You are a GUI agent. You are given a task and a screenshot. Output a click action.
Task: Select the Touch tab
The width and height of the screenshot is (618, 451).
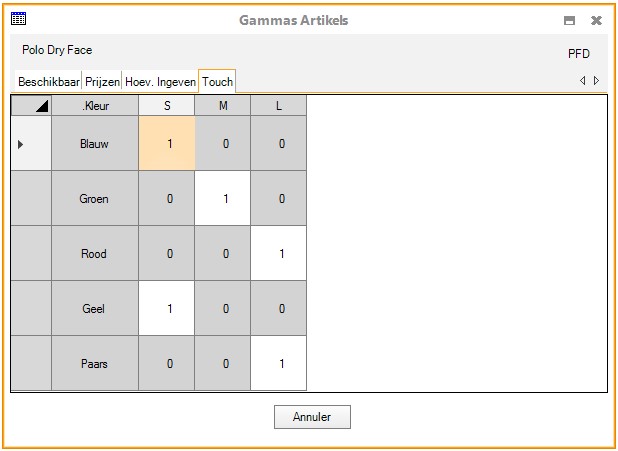pos(217,82)
